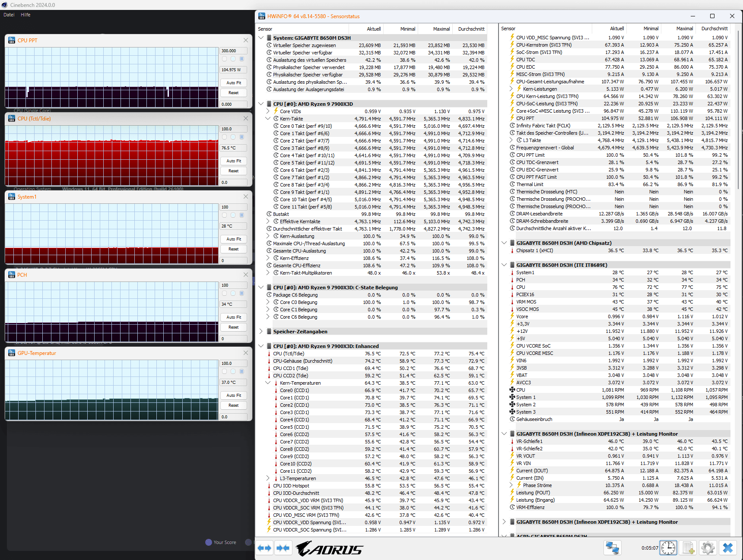
Task: Expand the Speicher-Zeitangaben section
Action: pos(261,332)
